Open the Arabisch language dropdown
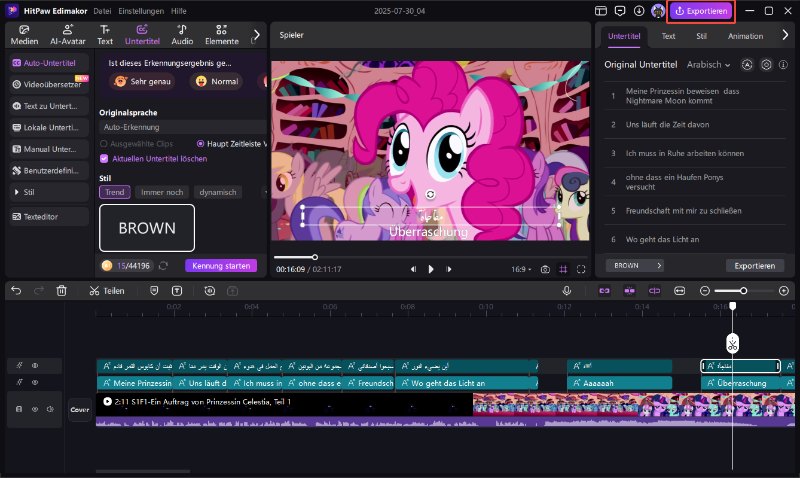Screen dimensions: 800x478 pyautogui.click(x=708, y=65)
